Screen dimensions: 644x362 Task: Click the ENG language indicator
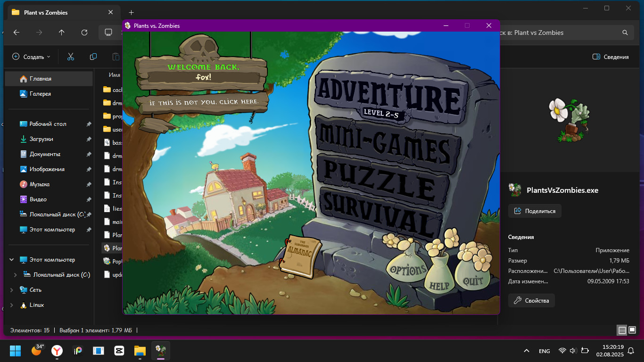tap(544, 351)
